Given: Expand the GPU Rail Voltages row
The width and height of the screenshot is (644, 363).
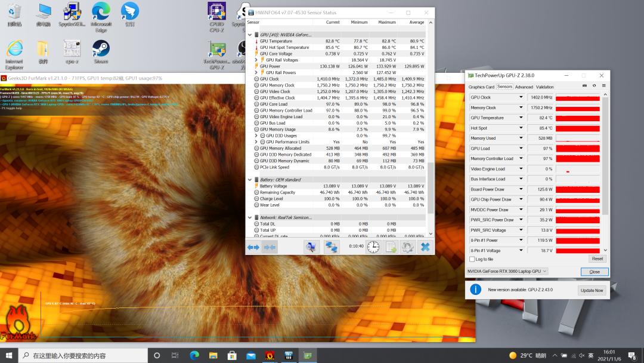Looking at the screenshot, I should click(x=256, y=60).
